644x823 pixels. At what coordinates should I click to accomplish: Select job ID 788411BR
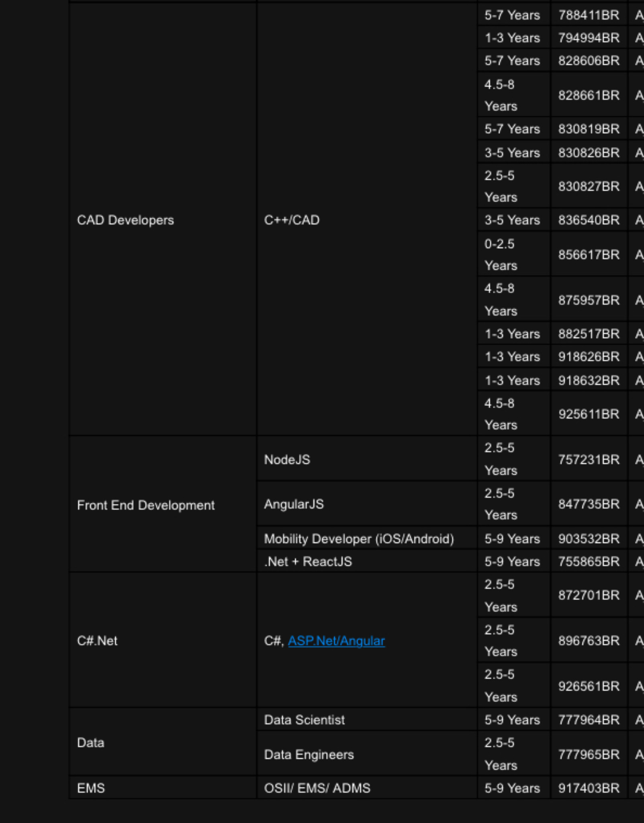(x=589, y=15)
